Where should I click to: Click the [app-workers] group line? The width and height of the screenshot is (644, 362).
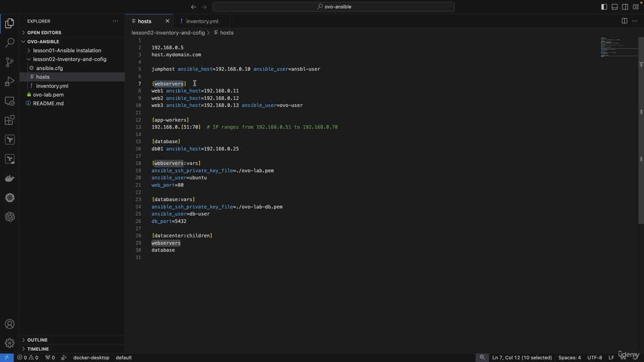(x=170, y=120)
